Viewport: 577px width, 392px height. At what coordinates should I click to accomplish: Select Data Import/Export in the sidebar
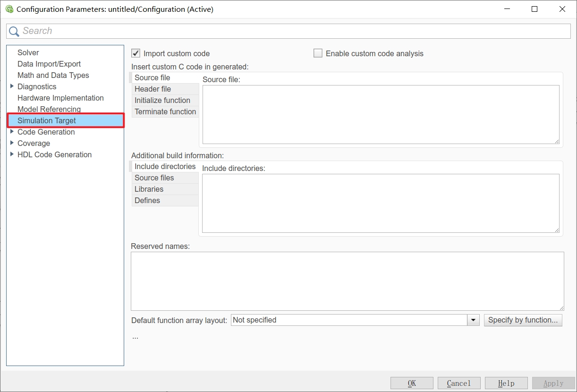coord(49,64)
